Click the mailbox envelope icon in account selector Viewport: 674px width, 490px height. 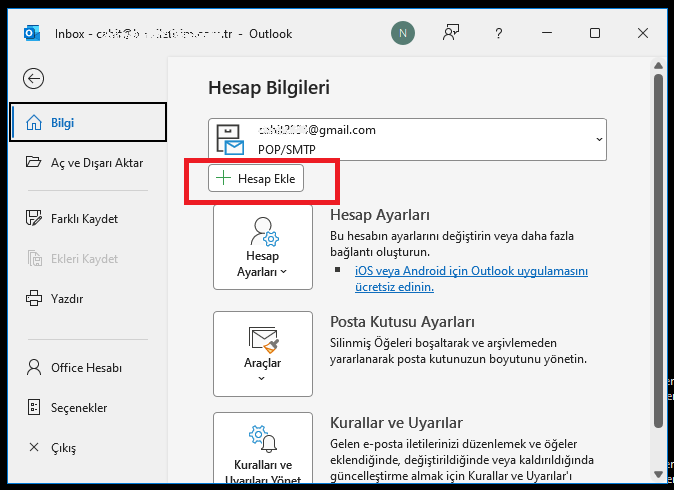[230, 140]
